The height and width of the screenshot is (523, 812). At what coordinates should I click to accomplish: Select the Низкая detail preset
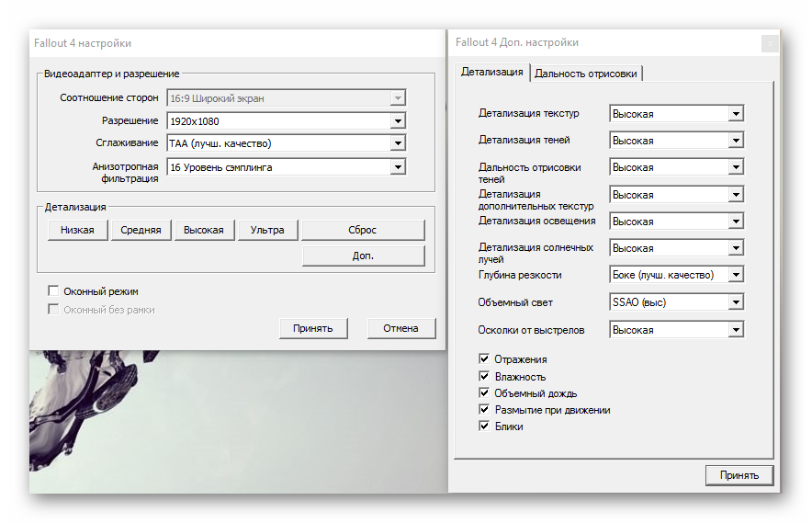[78, 230]
